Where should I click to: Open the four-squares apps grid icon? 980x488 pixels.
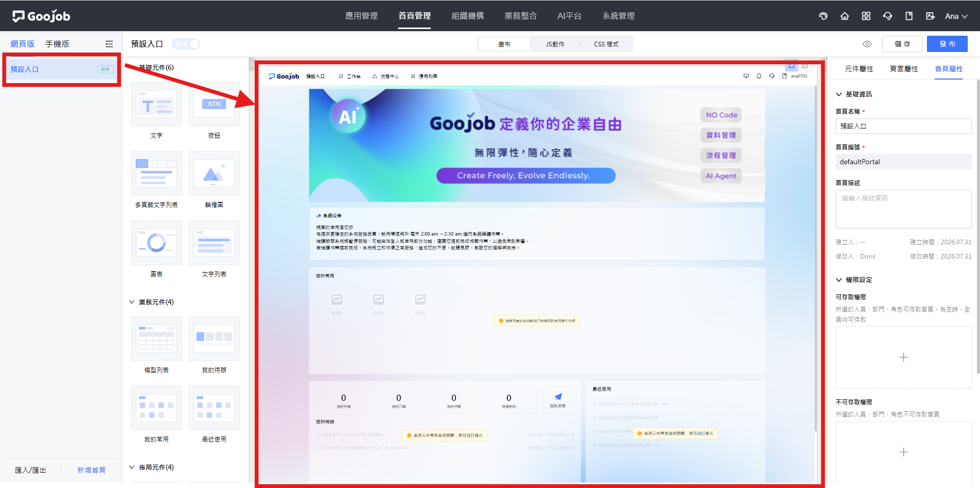pyautogui.click(x=866, y=16)
